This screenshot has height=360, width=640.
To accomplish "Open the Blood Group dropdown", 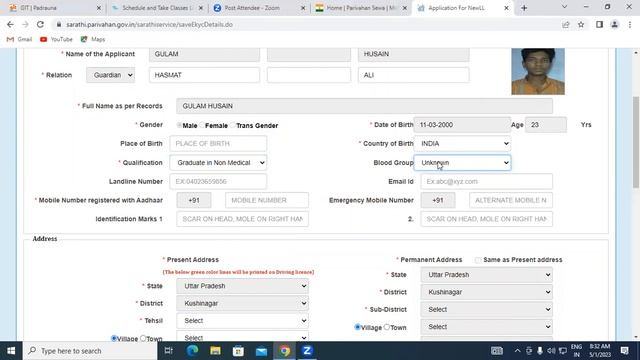I will click(x=462, y=162).
